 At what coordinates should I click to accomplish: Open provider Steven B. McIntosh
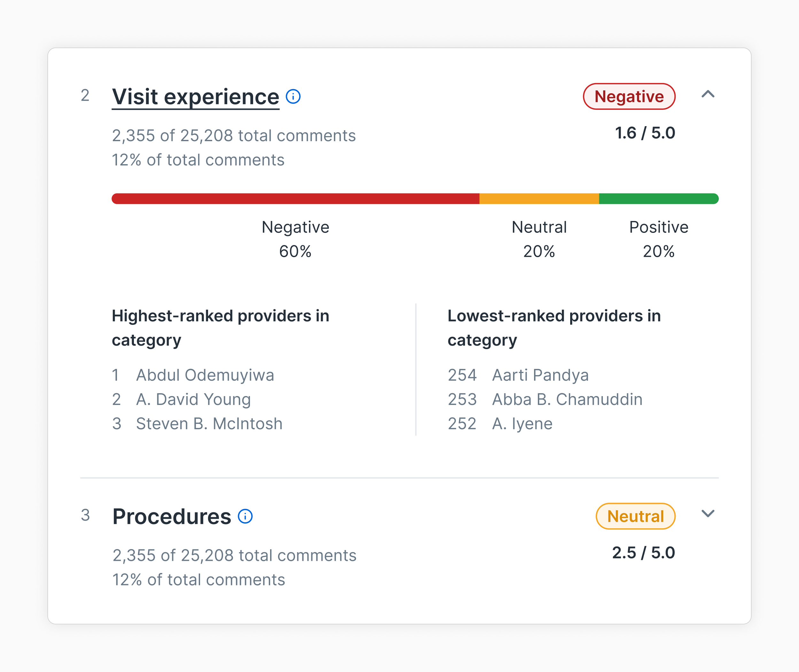coord(209,424)
